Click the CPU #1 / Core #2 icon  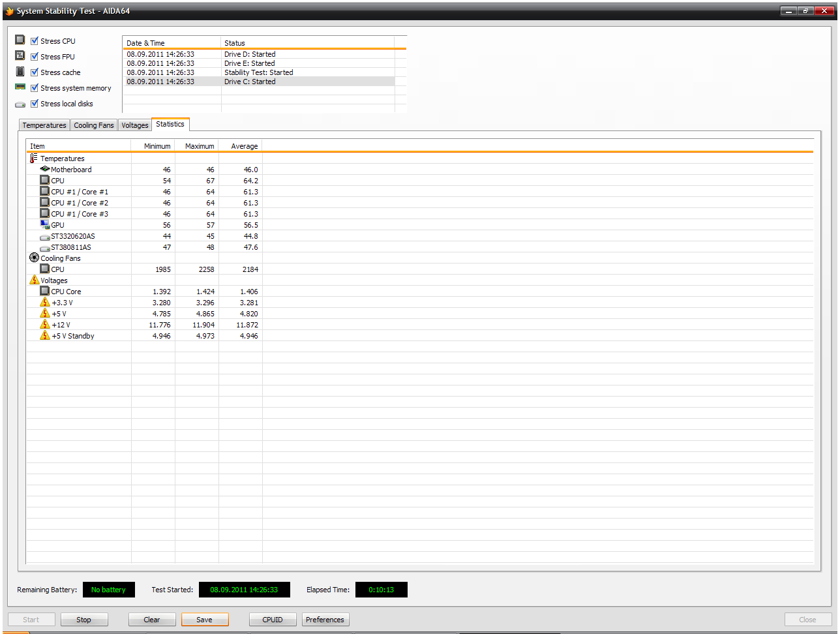[x=45, y=203]
